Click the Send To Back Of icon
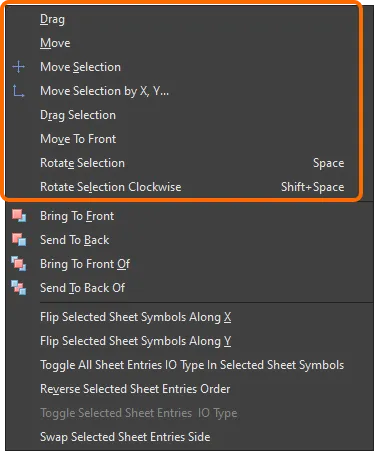374x451 pixels. point(19,288)
